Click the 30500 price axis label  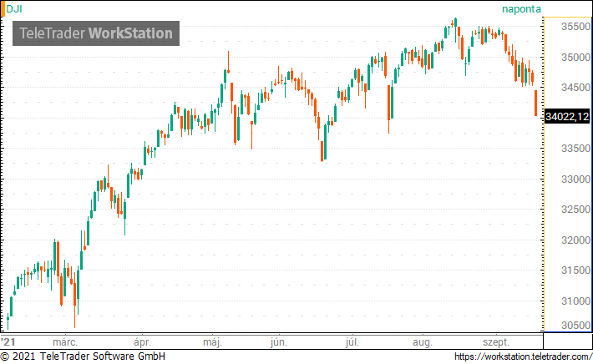point(575,326)
